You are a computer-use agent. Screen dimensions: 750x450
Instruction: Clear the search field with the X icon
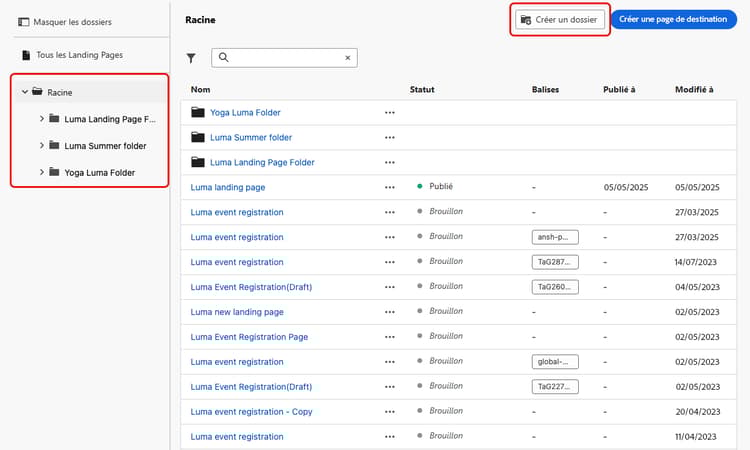pyautogui.click(x=348, y=58)
